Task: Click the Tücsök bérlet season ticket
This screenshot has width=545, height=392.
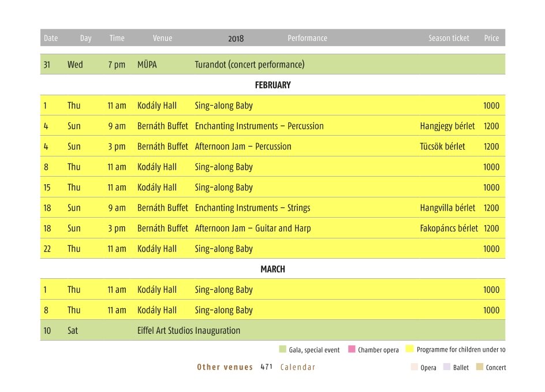Action: [442, 146]
